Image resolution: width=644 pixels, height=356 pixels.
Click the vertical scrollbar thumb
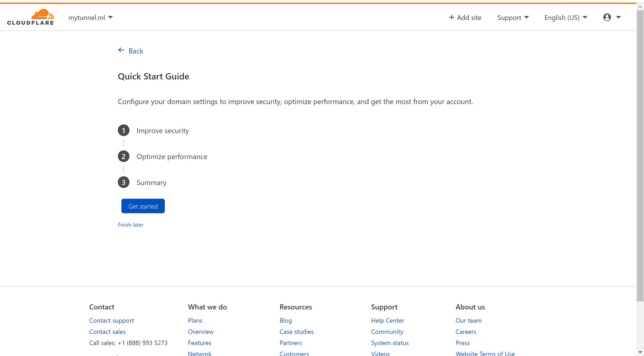point(640,155)
